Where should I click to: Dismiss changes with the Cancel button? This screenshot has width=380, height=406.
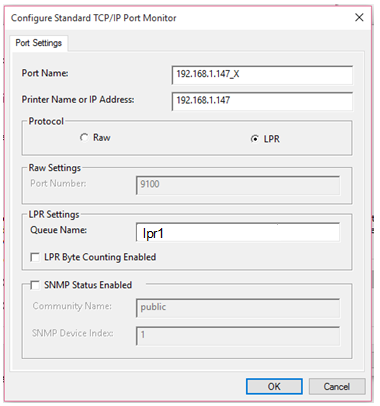[x=337, y=387]
